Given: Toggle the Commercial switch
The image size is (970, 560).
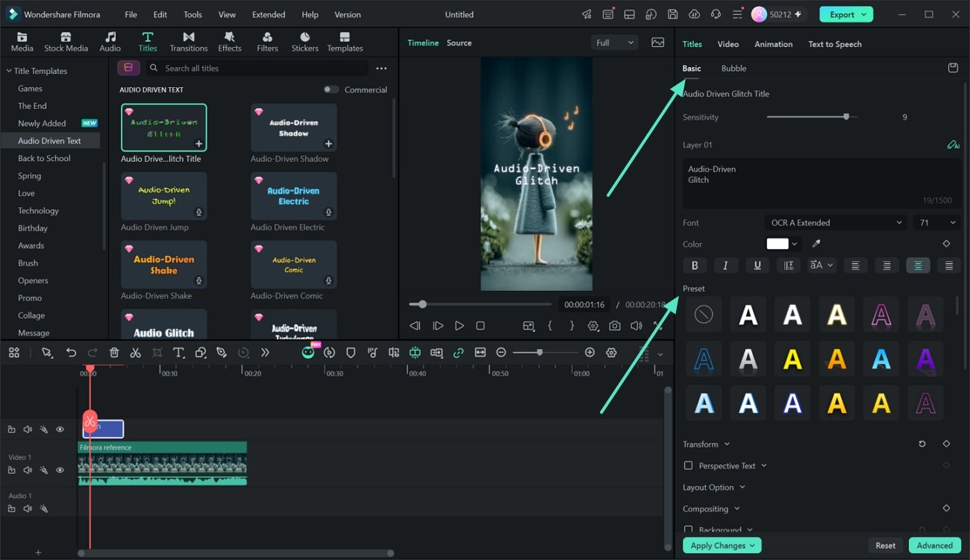Looking at the screenshot, I should (x=331, y=89).
